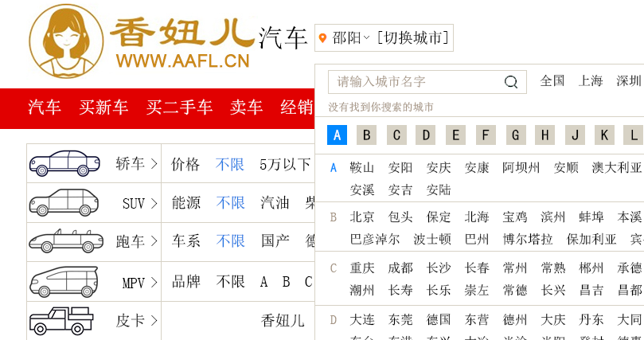
Task: Select letter tab B
Action: [x=367, y=135]
